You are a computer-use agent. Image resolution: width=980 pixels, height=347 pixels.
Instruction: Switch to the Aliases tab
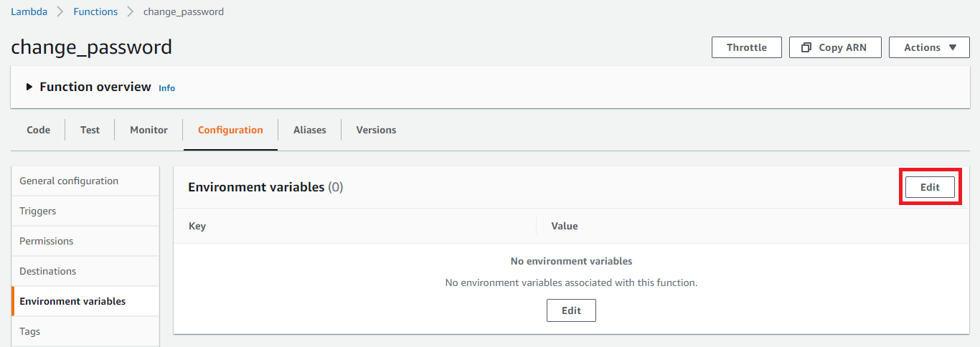click(309, 130)
